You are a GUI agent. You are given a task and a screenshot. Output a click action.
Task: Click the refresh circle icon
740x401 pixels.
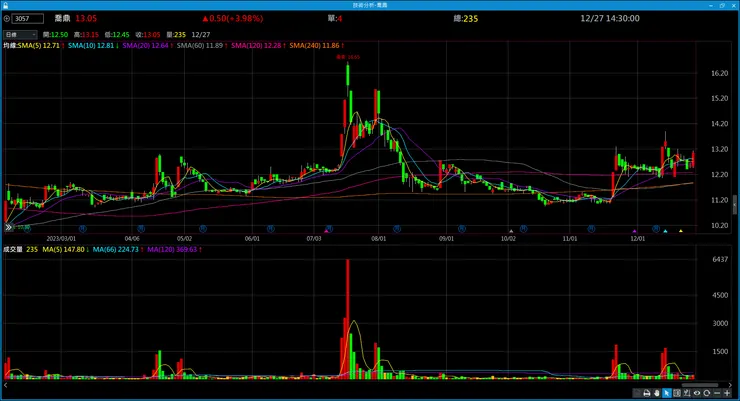[706, 393]
